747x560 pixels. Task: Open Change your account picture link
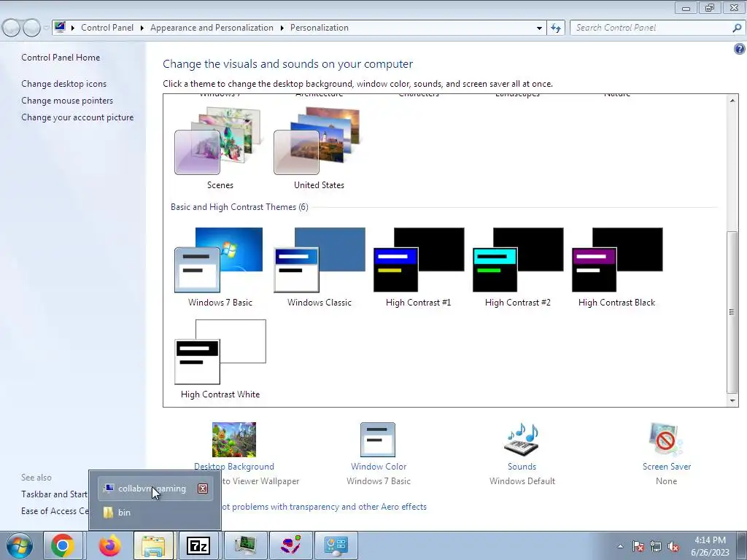[x=77, y=117]
